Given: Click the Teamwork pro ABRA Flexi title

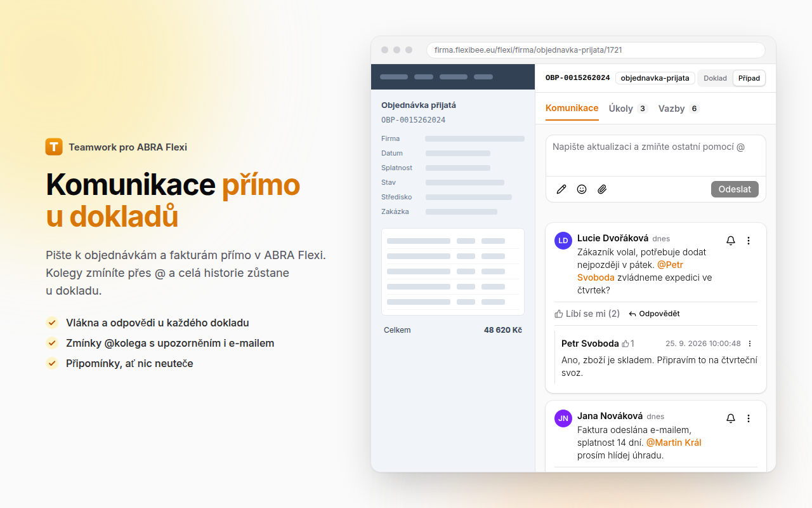Looking at the screenshot, I should pyautogui.click(x=128, y=147).
